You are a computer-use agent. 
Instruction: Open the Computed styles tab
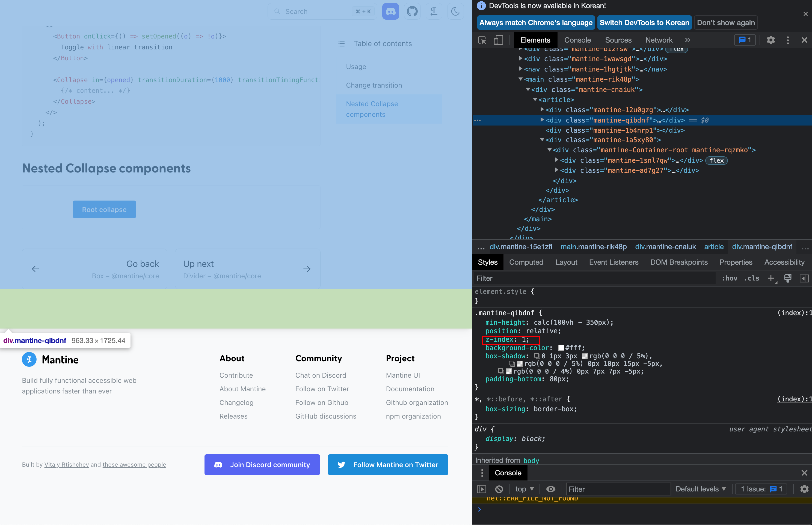(526, 262)
